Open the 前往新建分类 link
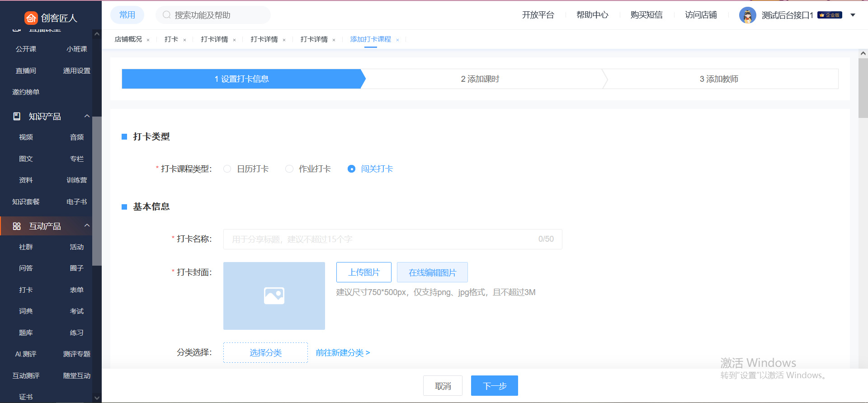The image size is (868, 403). coord(343,352)
